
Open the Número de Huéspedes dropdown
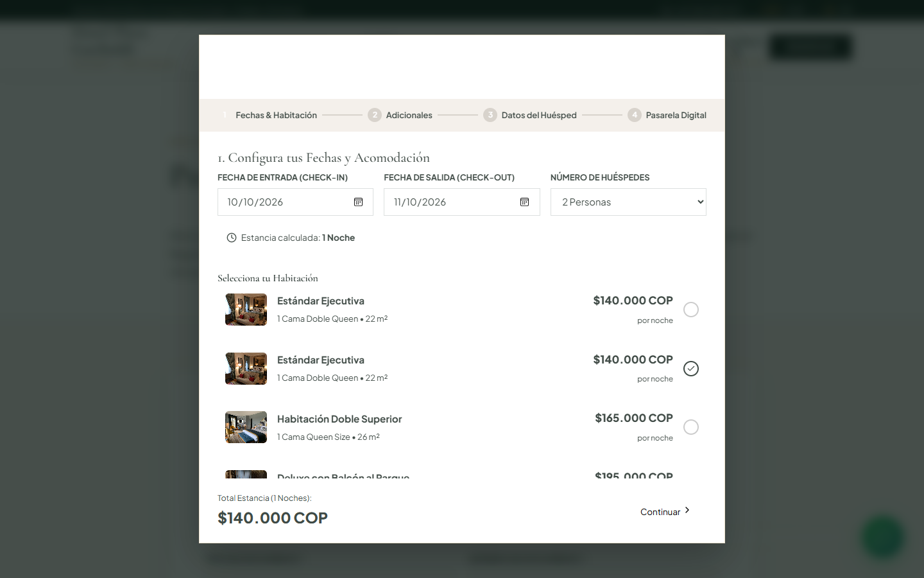(x=628, y=202)
